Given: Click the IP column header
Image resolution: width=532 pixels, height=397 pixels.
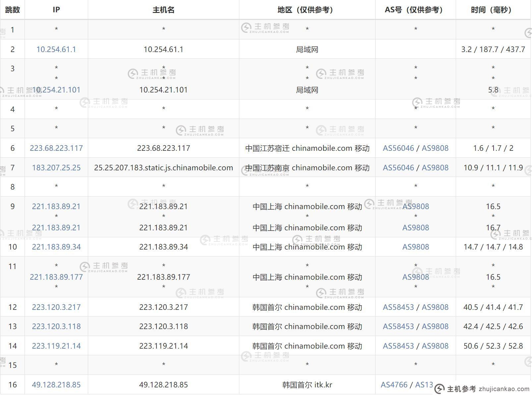Looking at the screenshot, I should (x=56, y=10).
